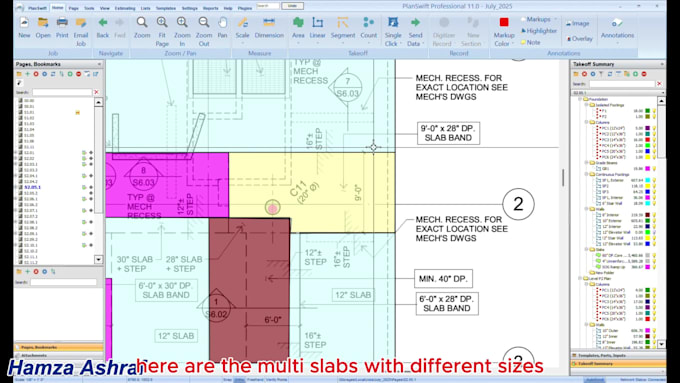The height and width of the screenshot is (383, 680).
Task: Click the green color swatch for F1
Action: tap(647, 111)
